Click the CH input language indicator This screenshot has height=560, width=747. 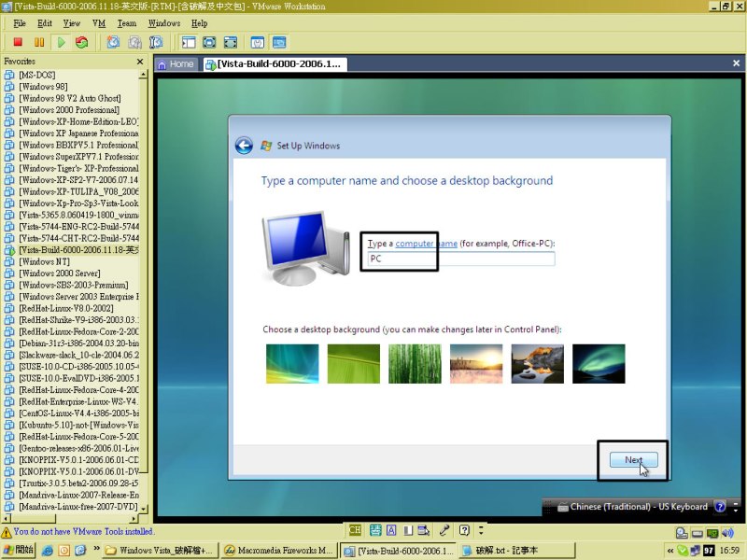tap(355, 530)
